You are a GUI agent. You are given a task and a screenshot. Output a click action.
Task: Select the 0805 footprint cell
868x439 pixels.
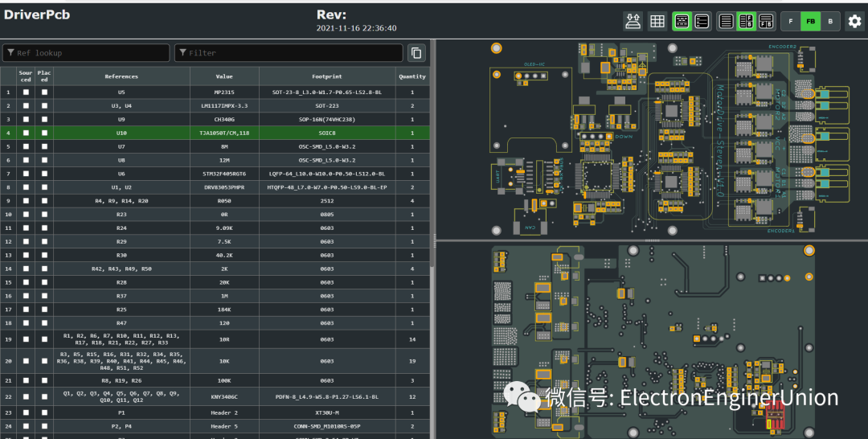coord(326,214)
